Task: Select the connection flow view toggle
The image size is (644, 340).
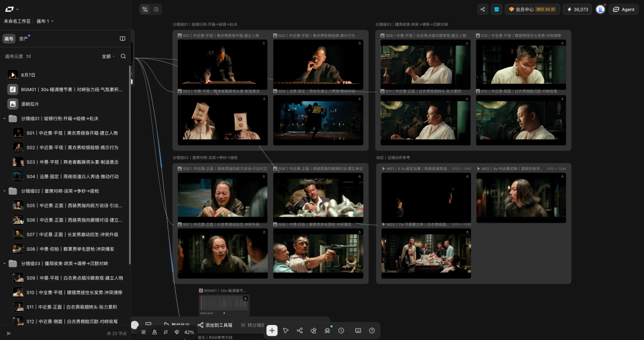Action: click(145, 9)
